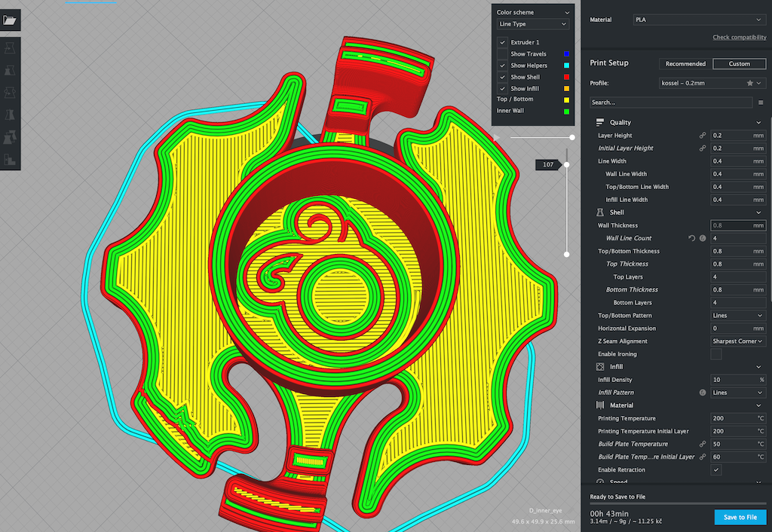This screenshot has width=772, height=532.
Task: Select the Move tool in left toolbar
Action: coord(10,47)
